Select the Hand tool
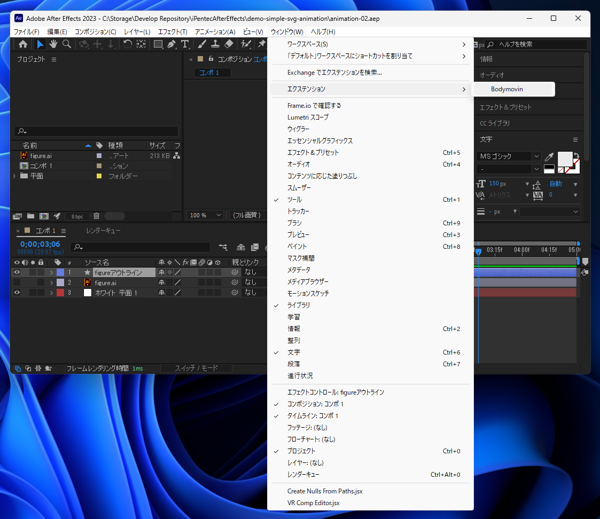Image resolution: width=600 pixels, height=519 pixels. [53, 44]
